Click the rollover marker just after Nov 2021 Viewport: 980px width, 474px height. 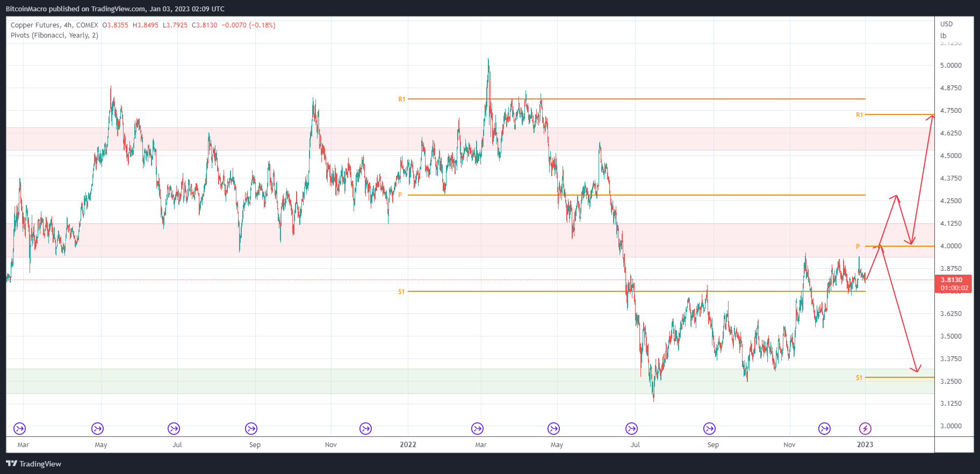point(365,428)
